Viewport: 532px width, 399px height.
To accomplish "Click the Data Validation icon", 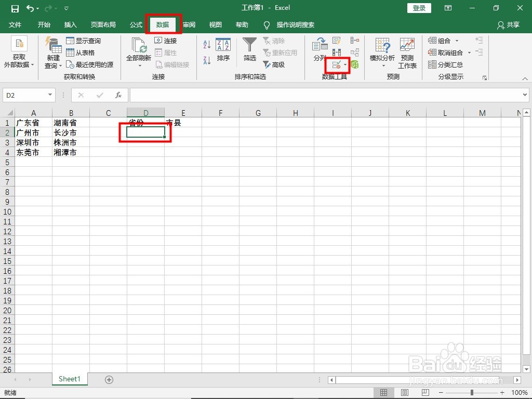I will pyautogui.click(x=336, y=64).
